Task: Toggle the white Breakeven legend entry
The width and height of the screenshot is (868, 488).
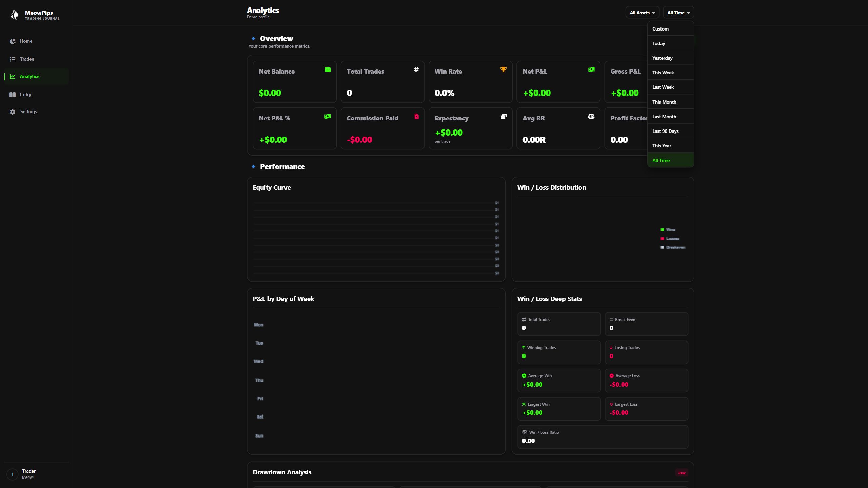Action: point(673,247)
